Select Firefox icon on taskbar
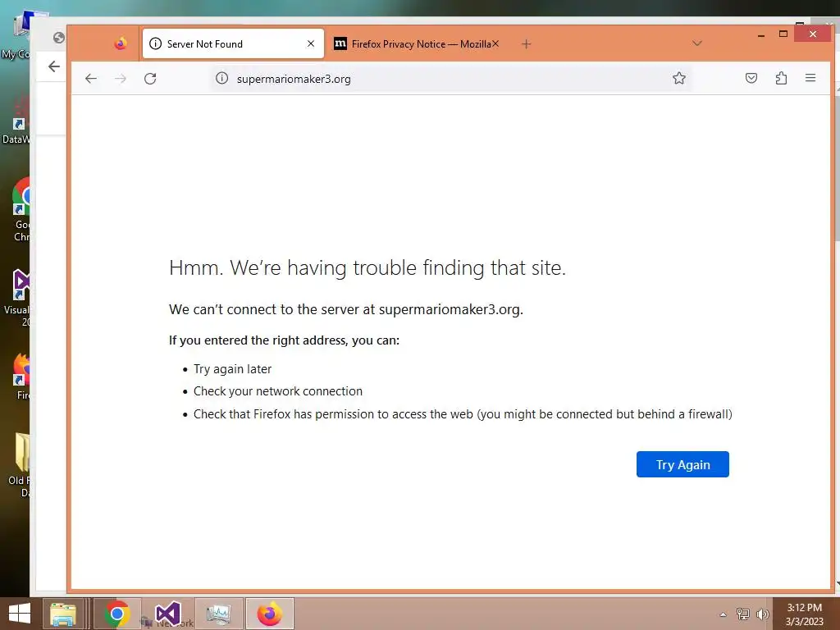840x630 pixels. 269,614
